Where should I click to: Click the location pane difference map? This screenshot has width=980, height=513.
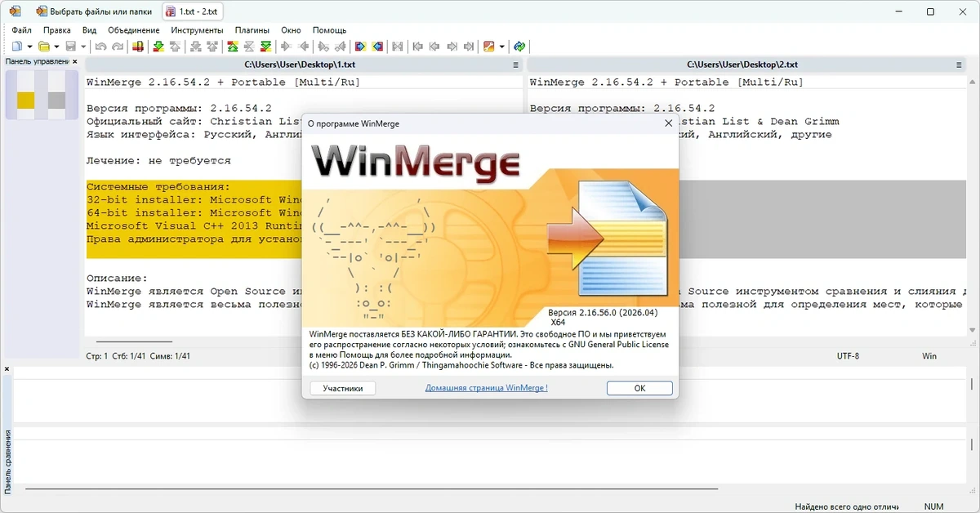42,95
